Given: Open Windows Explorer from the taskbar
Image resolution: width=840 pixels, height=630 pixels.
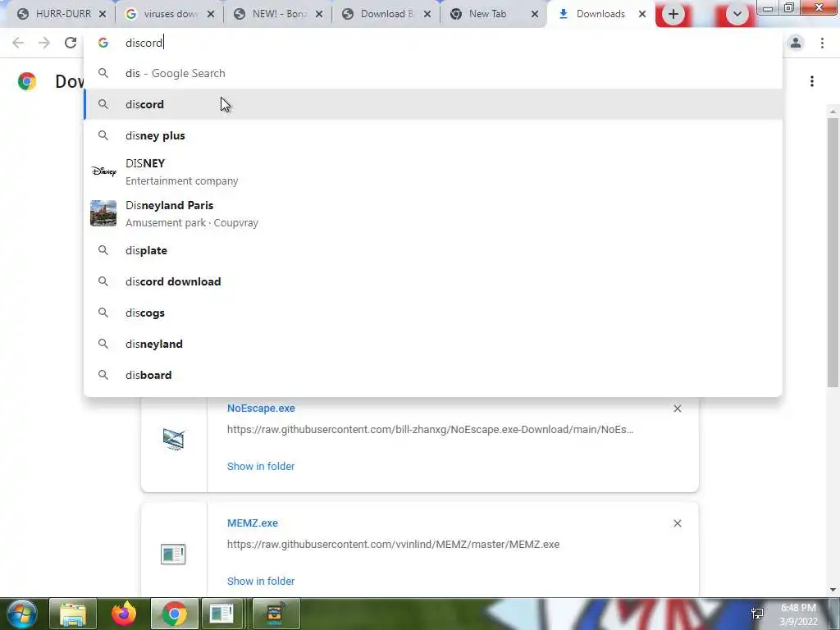Looking at the screenshot, I should tap(73, 614).
